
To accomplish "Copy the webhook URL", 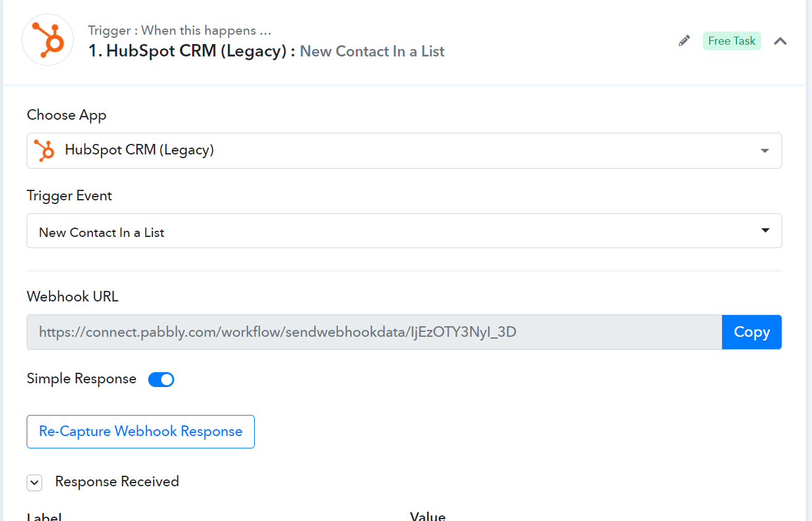I will point(752,332).
